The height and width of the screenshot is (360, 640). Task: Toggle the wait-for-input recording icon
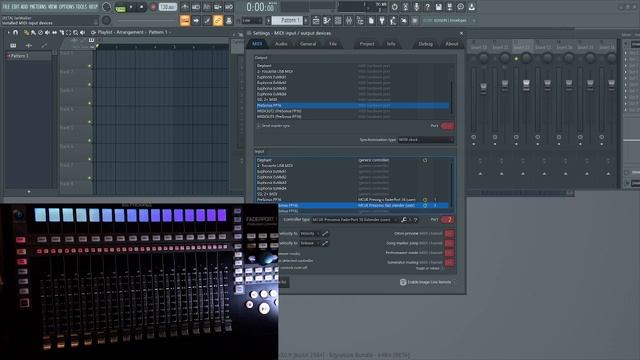196,7
